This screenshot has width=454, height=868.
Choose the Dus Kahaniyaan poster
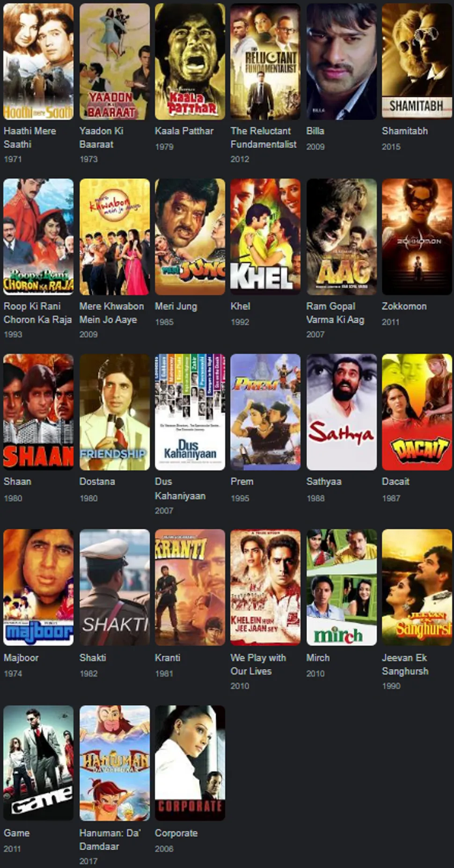pyautogui.click(x=190, y=412)
